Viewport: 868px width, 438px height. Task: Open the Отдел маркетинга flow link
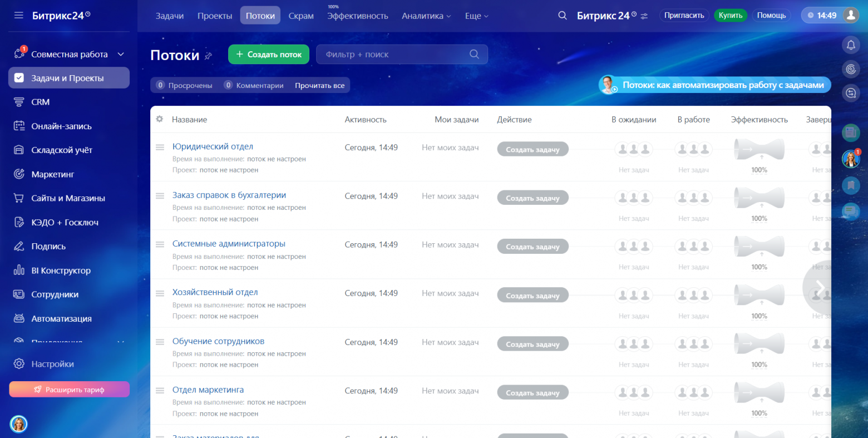(208, 390)
